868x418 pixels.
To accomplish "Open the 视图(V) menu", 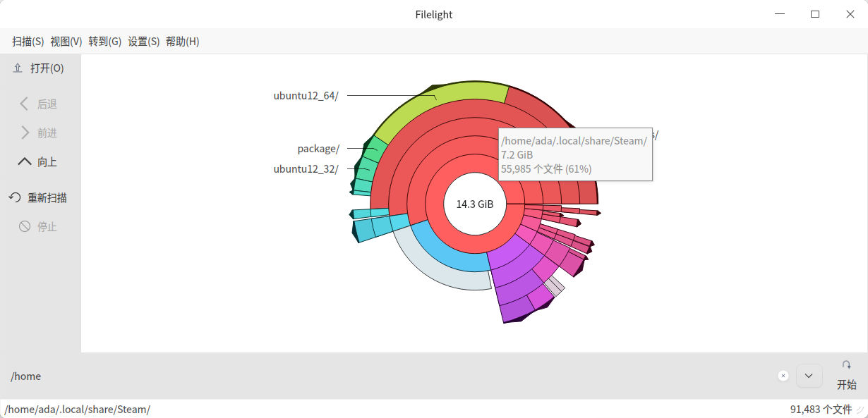I will (x=66, y=42).
